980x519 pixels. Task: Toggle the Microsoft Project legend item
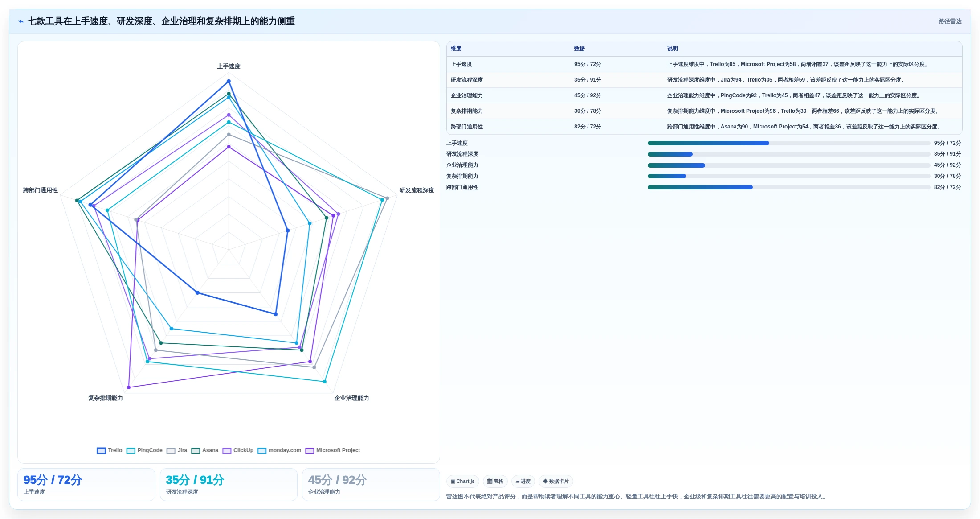coord(333,450)
